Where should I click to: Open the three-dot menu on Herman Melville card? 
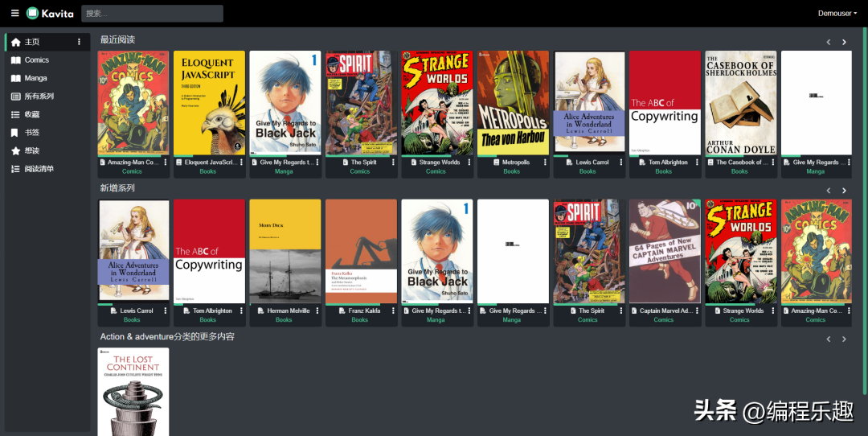pos(317,311)
